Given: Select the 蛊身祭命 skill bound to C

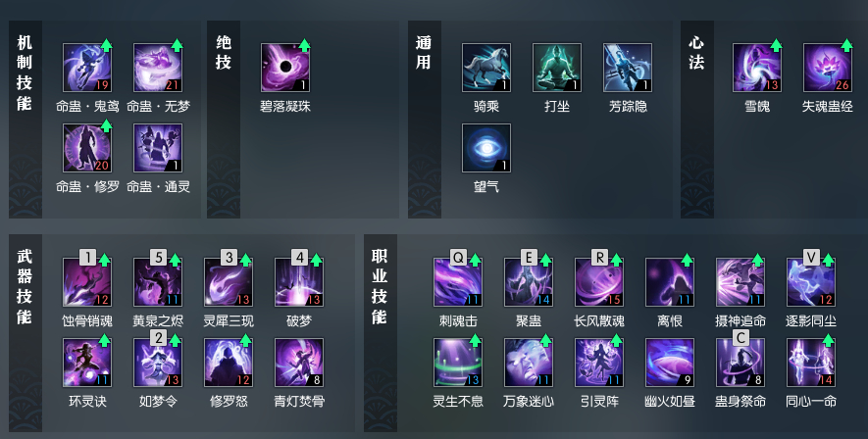Looking at the screenshot, I should point(740,363).
